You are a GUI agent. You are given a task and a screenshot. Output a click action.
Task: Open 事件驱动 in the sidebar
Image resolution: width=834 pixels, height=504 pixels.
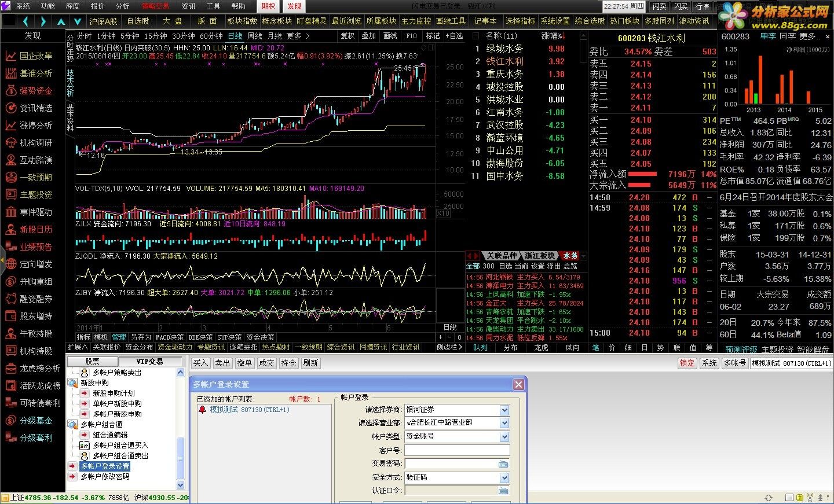click(36, 212)
